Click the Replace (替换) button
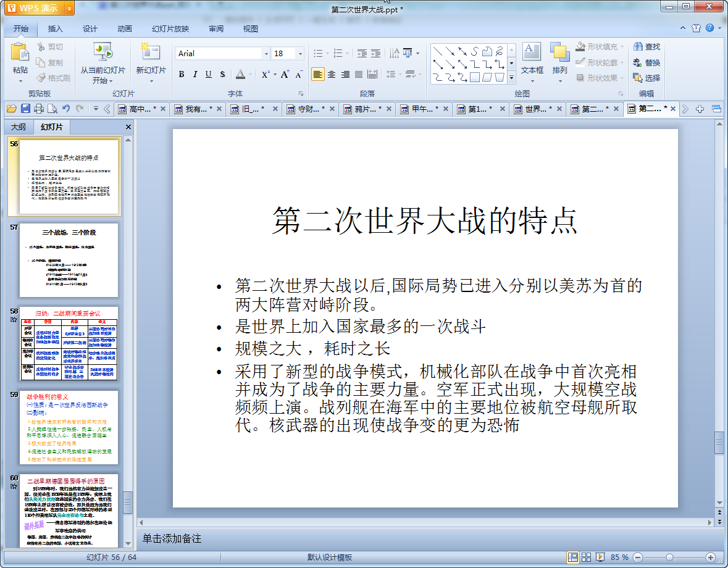 (646, 62)
